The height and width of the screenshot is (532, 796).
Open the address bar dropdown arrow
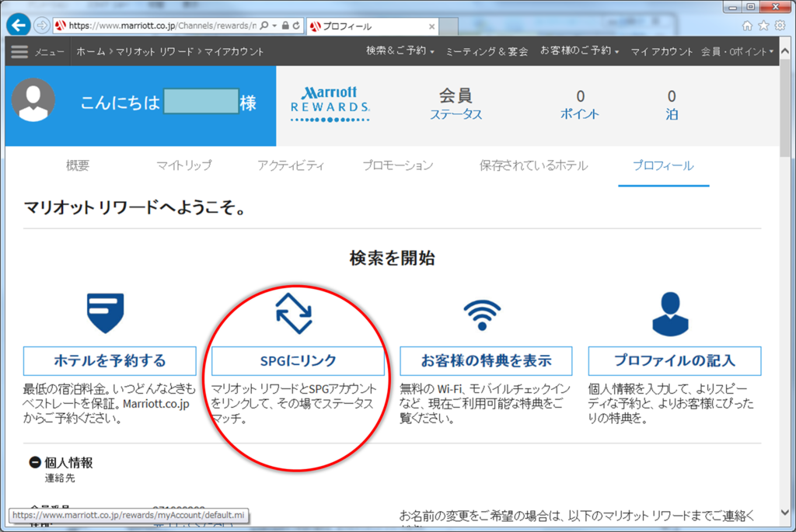point(274,26)
